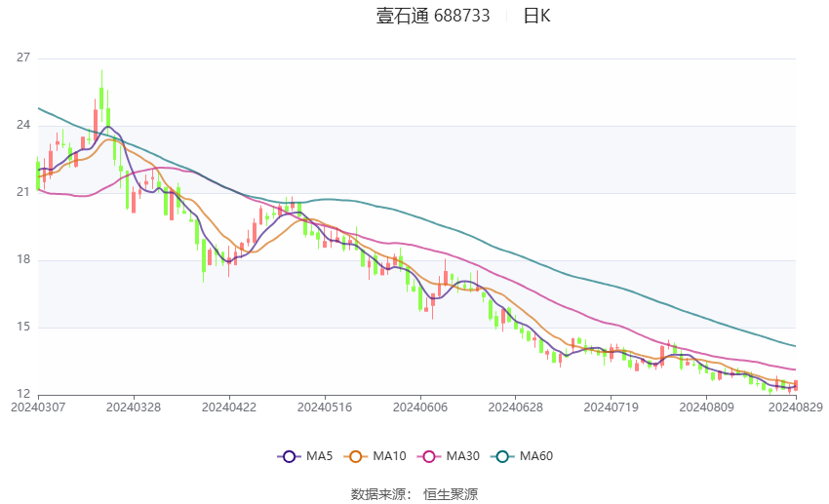Jump to the 20240422 date label

coord(229,407)
